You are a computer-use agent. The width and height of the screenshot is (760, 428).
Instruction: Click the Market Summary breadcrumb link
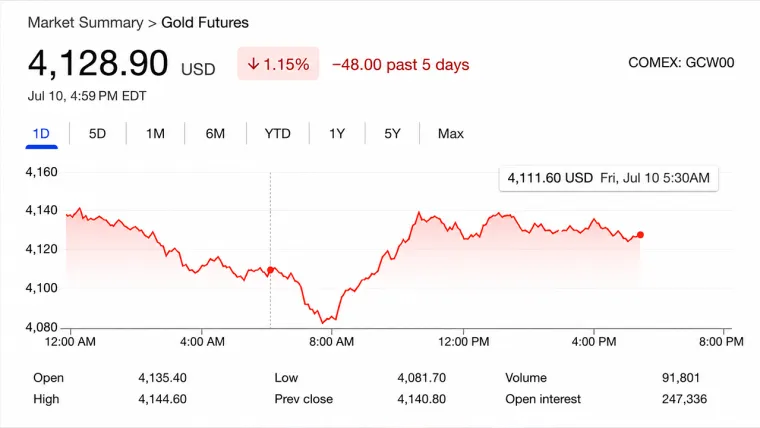(85, 23)
